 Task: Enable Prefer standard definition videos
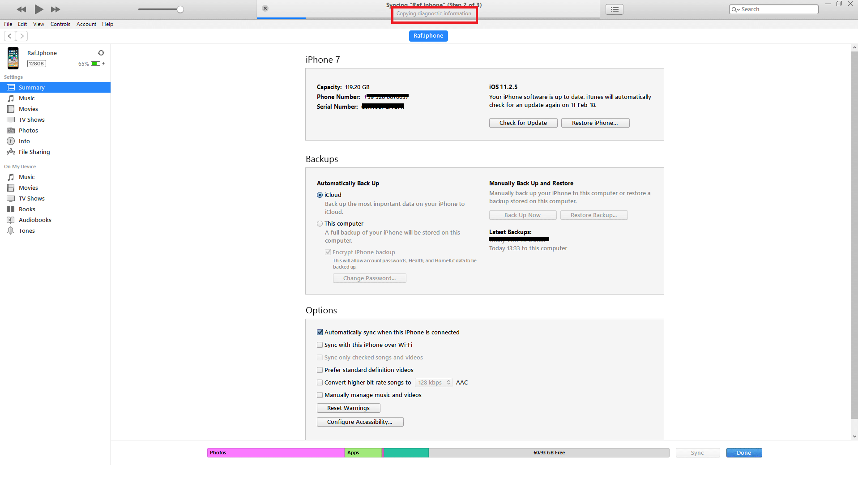tap(320, 370)
